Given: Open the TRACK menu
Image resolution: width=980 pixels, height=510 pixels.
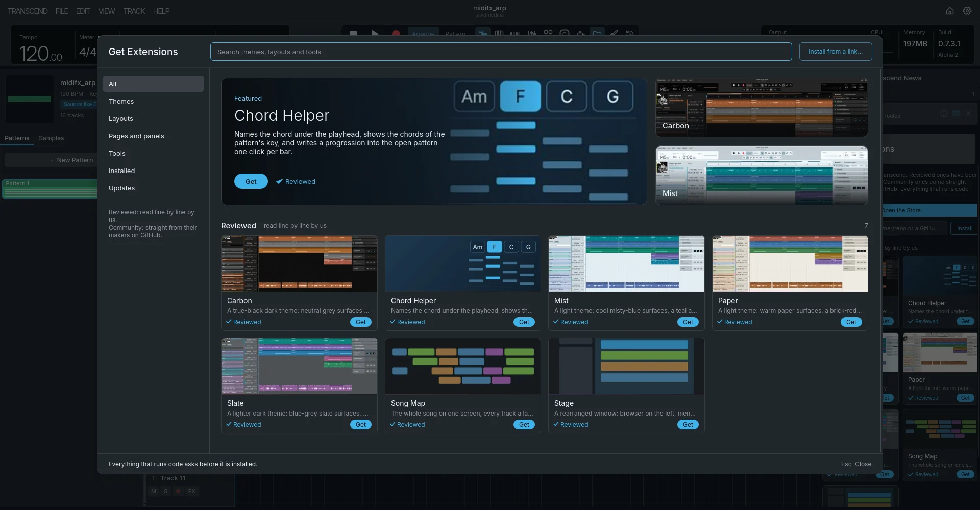Looking at the screenshot, I should pos(134,11).
